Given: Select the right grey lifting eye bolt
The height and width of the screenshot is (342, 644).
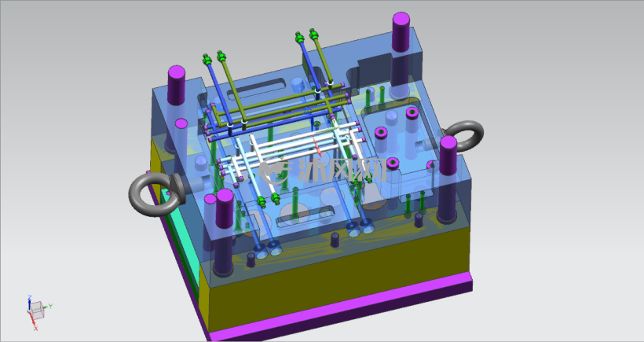Looking at the screenshot, I should tap(463, 134).
